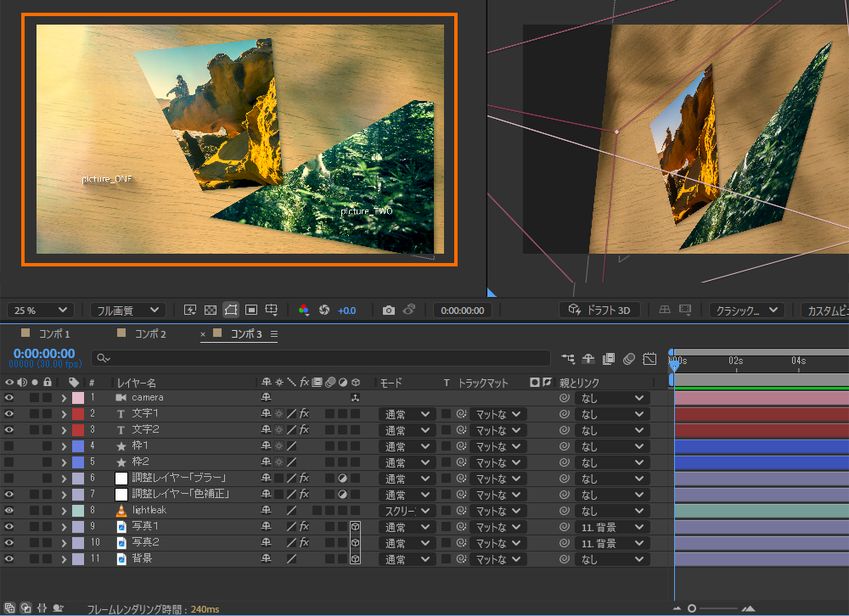Image resolution: width=849 pixels, height=616 pixels.
Task: Toggle the transparency grid icon
Action: (211, 311)
